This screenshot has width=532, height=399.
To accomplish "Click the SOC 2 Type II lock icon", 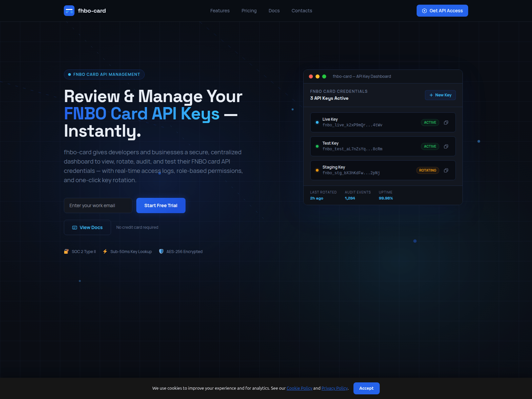I will (66, 251).
